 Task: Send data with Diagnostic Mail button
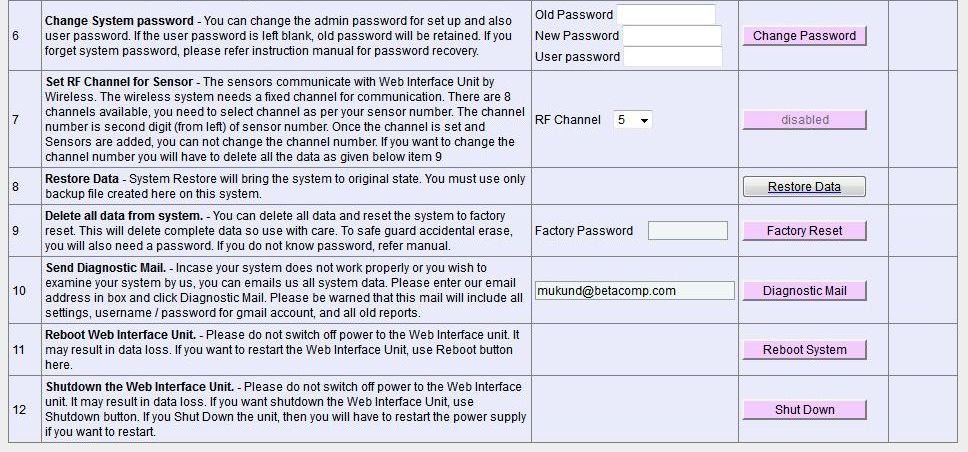tap(804, 291)
